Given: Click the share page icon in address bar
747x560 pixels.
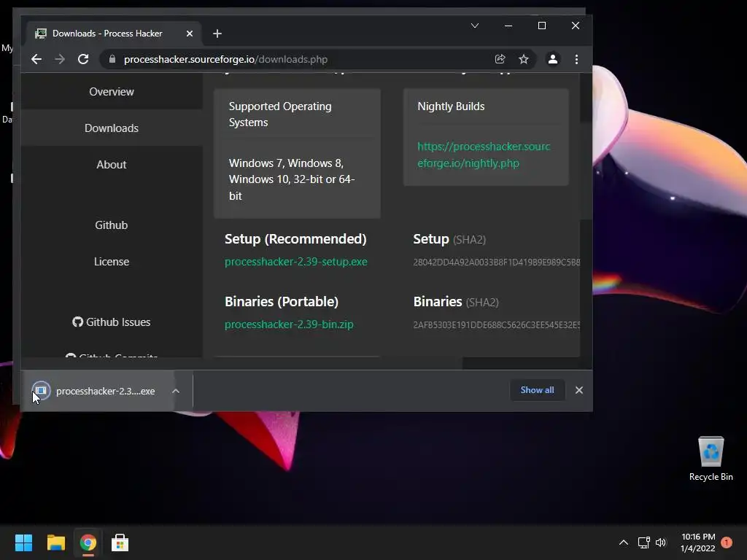Looking at the screenshot, I should 500,59.
